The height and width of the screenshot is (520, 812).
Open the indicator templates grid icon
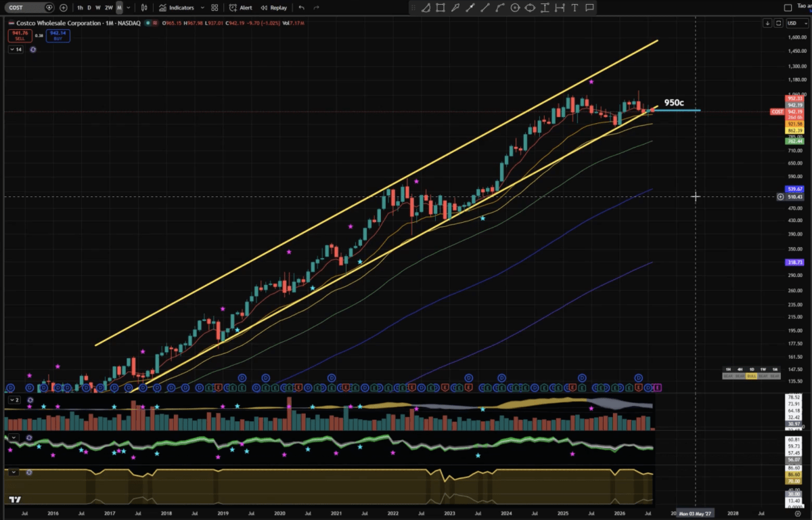click(215, 7)
